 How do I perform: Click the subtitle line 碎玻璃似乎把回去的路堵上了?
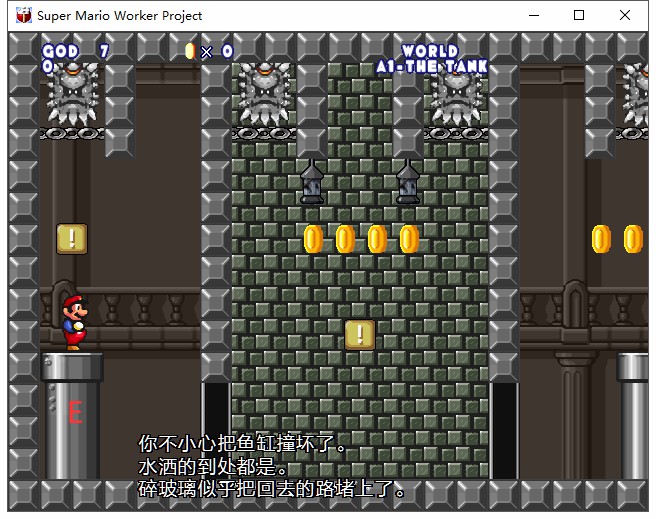272,488
